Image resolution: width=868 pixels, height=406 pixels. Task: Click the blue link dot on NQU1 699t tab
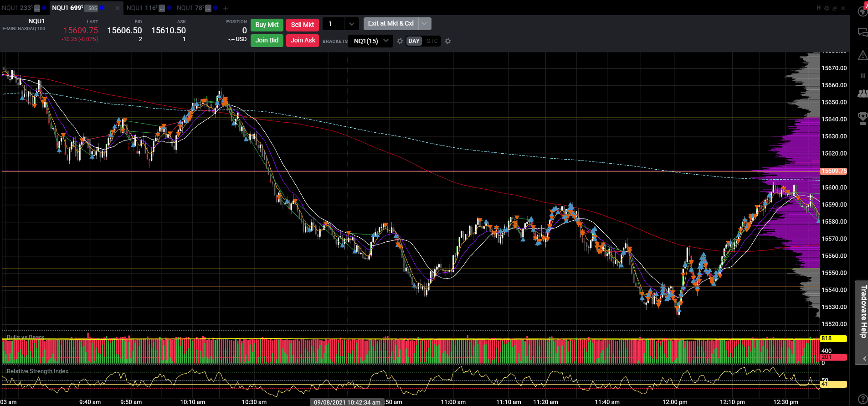102,8
